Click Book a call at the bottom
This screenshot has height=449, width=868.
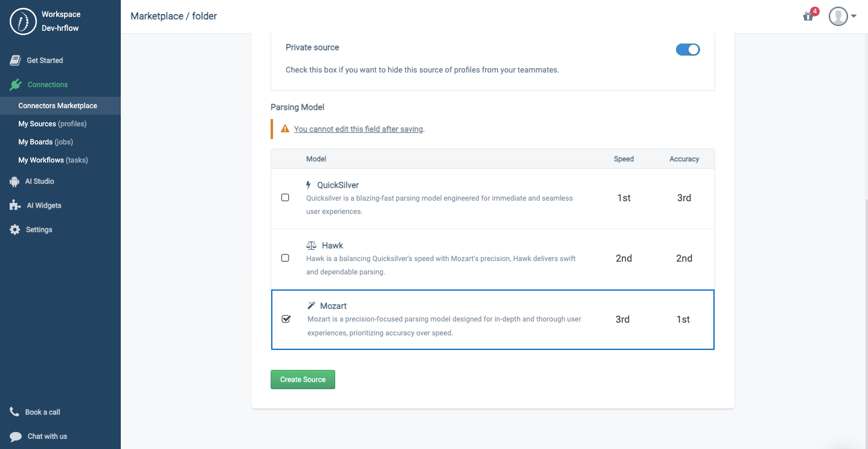coord(42,412)
